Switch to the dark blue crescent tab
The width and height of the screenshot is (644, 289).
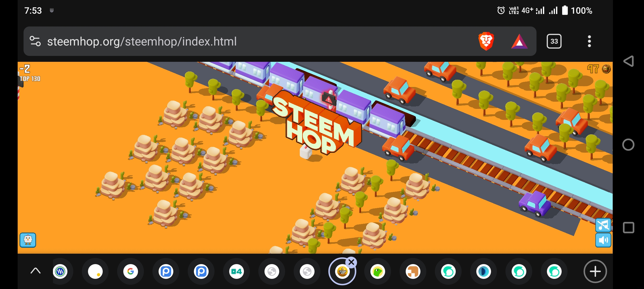484,272
